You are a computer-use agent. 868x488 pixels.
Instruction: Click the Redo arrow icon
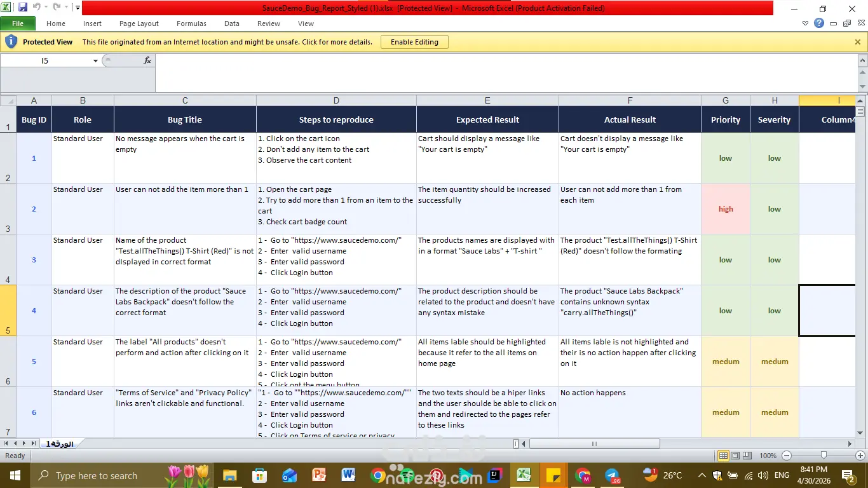coord(56,8)
